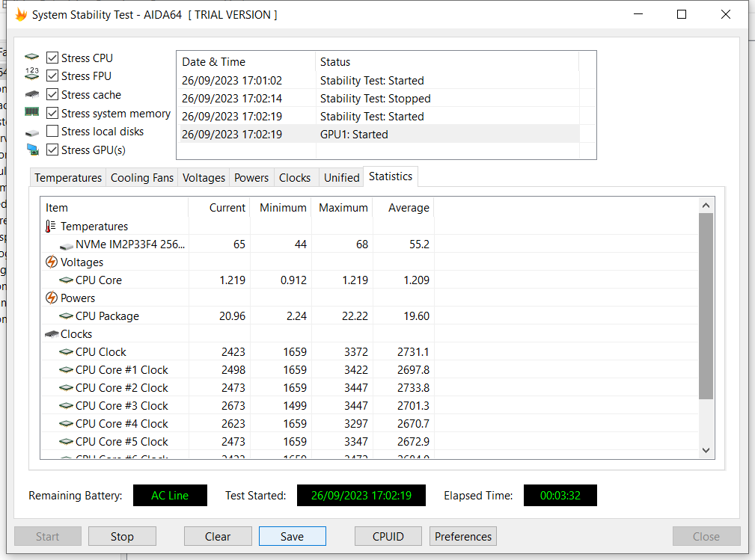Click the chip icon next to CPU Core #3 Clock
The width and height of the screenshot is (755, 560).
tap(66, 405)
